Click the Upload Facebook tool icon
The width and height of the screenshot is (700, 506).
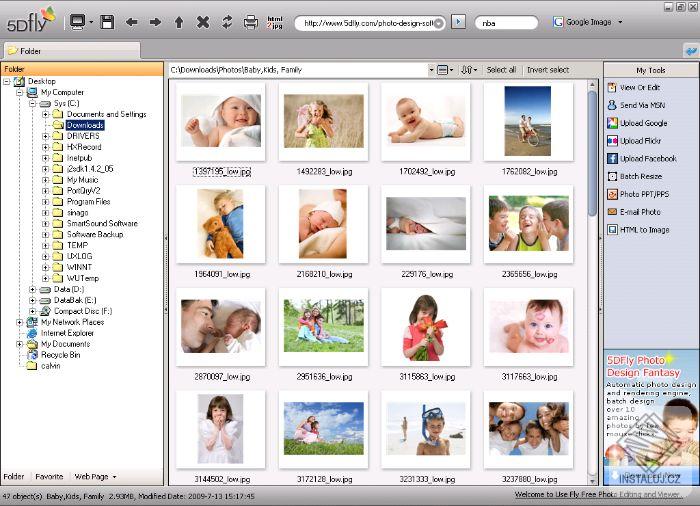point(612,159)
